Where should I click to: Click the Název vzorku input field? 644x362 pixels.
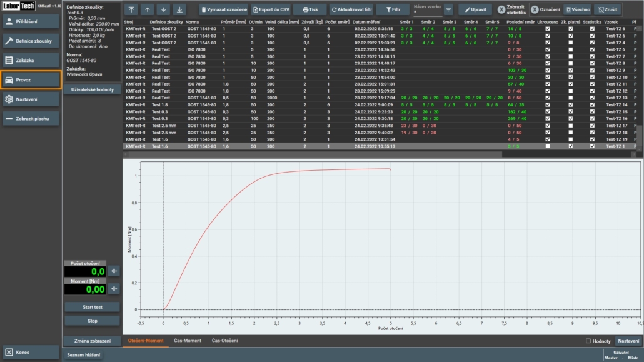[426, 12]
